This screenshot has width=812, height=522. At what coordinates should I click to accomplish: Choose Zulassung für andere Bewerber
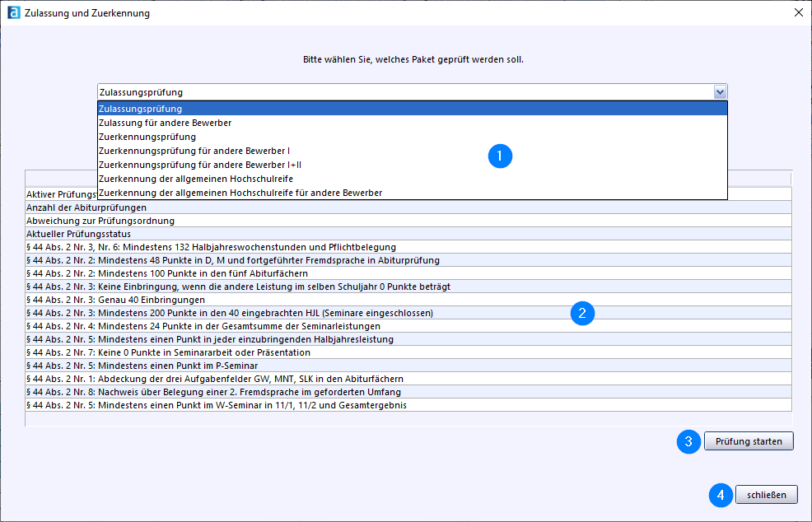pos(413,123)
